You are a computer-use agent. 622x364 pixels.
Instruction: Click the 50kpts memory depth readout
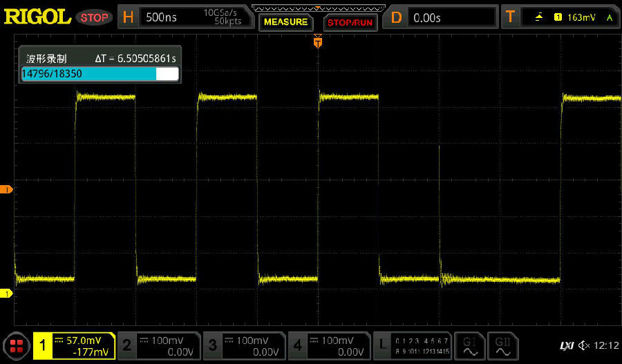point(227,21)
